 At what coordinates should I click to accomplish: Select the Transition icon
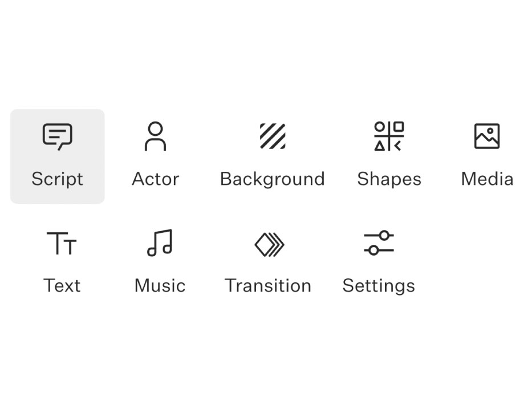pos(268,243)
